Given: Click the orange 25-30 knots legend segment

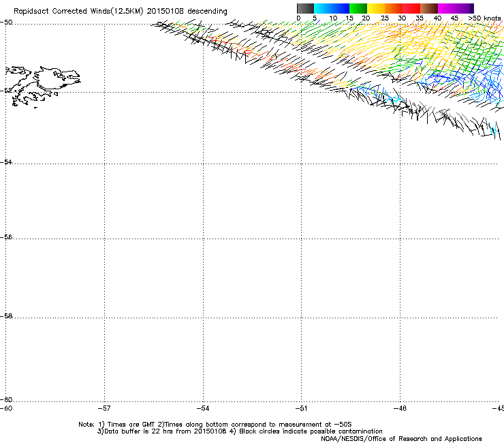Looking at the screenshot, I should [394, 8].
